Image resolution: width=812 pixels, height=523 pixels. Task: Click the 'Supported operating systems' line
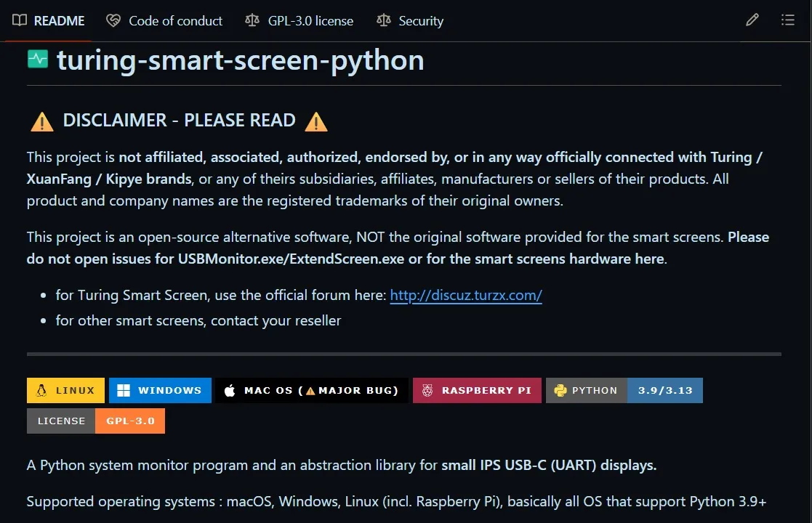click(x=396, y=501)
